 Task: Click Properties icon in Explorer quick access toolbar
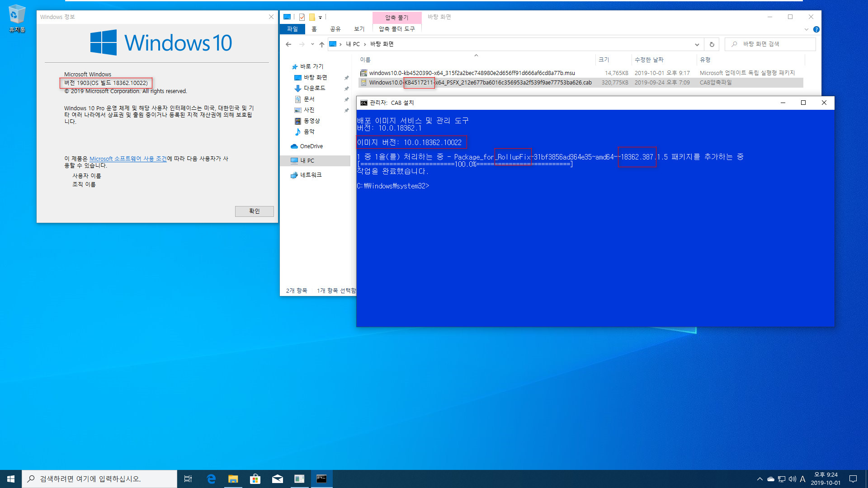302,17
